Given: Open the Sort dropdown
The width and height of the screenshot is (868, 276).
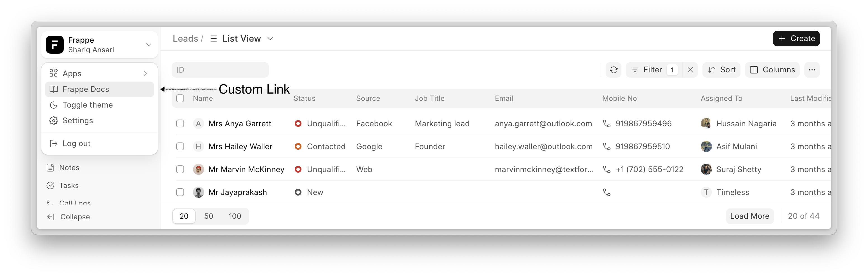Looking at the screenshot, I should coord(721,70).
